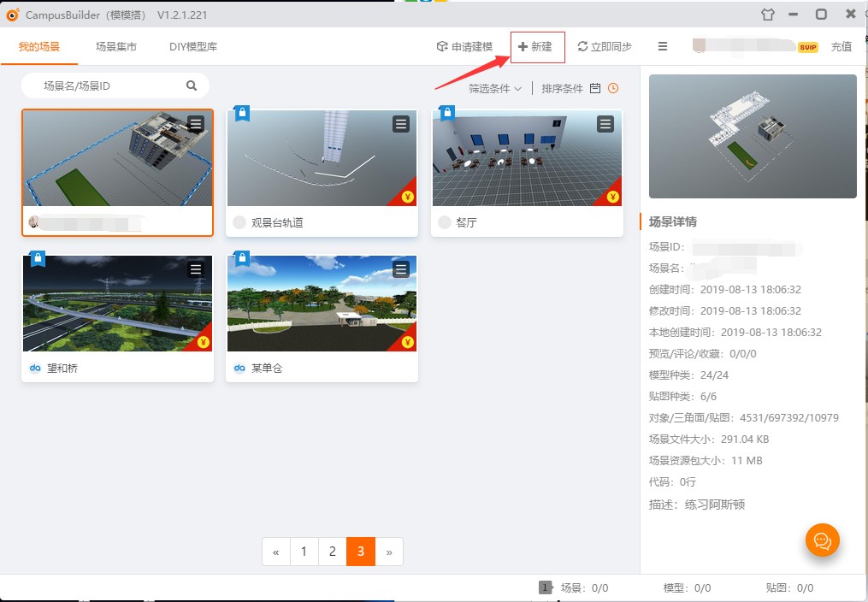Click the lock badge on 某单仓 card
Screen dimensions: 868x602
pyautogui.click(x=242, y=258)
